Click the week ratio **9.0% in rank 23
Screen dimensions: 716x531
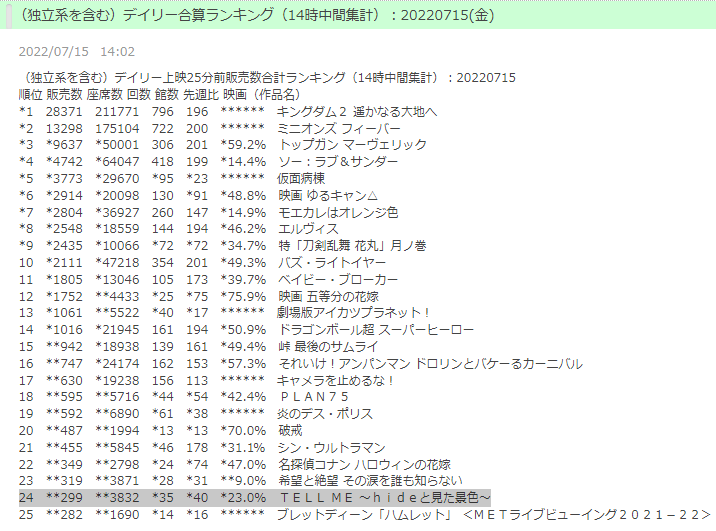243,481
